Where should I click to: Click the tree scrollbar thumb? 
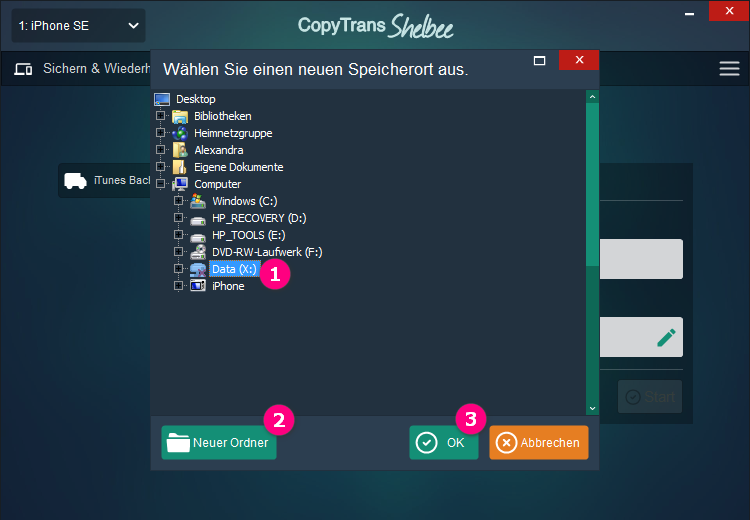592,184
